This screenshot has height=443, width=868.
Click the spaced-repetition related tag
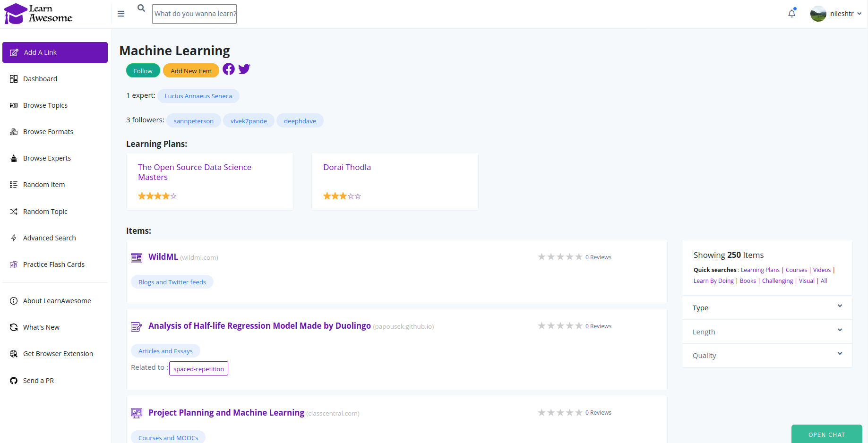198,368
